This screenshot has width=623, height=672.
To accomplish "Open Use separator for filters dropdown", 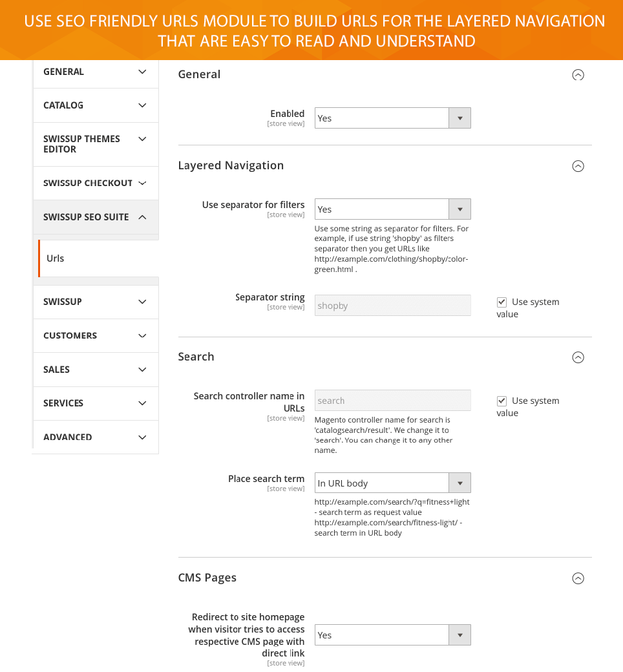I will [x=393, y=209].
